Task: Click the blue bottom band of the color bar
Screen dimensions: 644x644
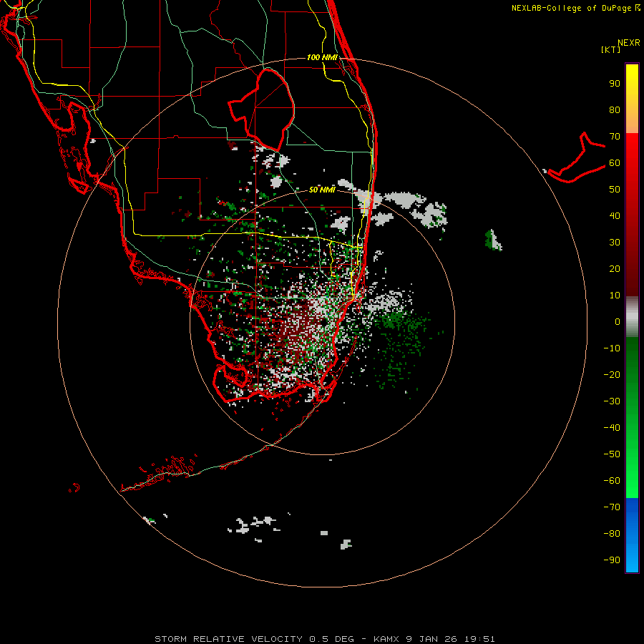Action: pyautogui.click(x=632, y=535)
